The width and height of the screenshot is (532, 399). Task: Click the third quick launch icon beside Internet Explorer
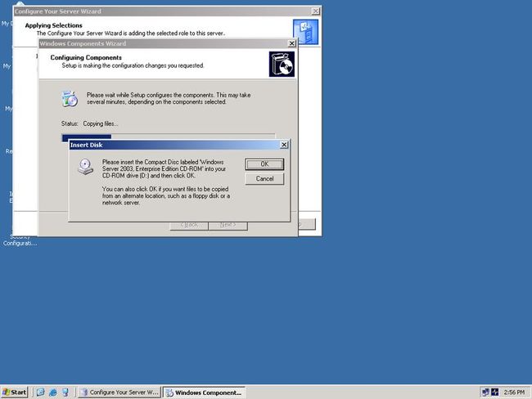pos(65,392)
